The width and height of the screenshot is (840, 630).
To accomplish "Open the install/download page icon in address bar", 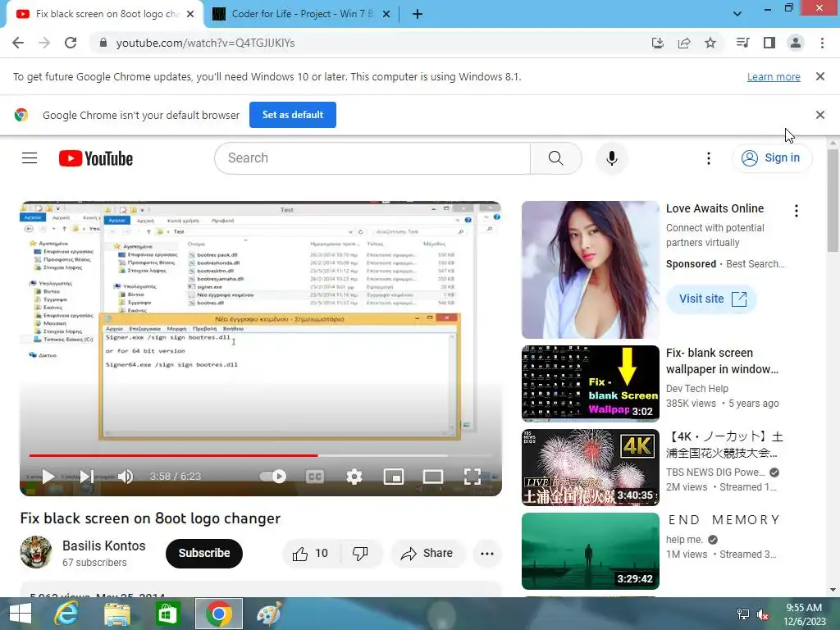I will [657, 43].
